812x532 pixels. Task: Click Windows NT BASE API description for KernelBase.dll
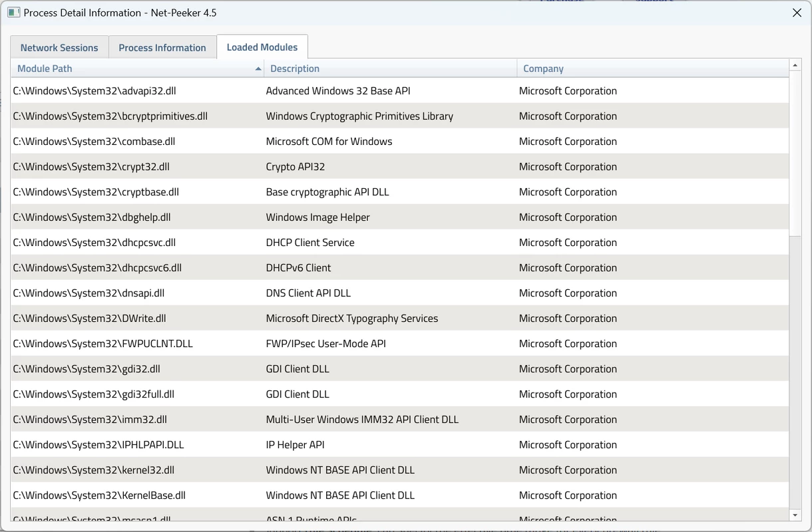click(x=340, y=495)
